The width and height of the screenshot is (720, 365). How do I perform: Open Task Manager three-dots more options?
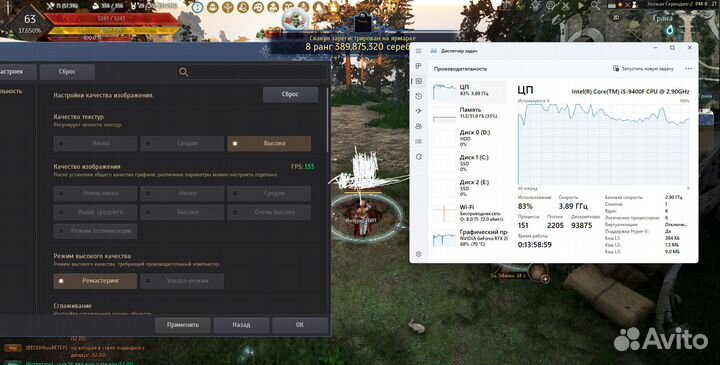click(688, 68)
